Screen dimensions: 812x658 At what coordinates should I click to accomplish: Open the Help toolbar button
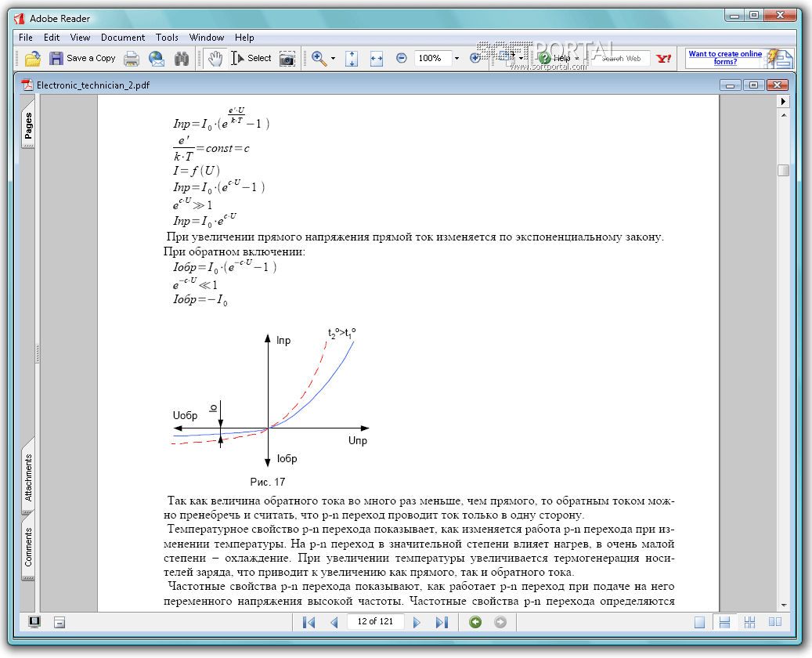coord(558,59)
